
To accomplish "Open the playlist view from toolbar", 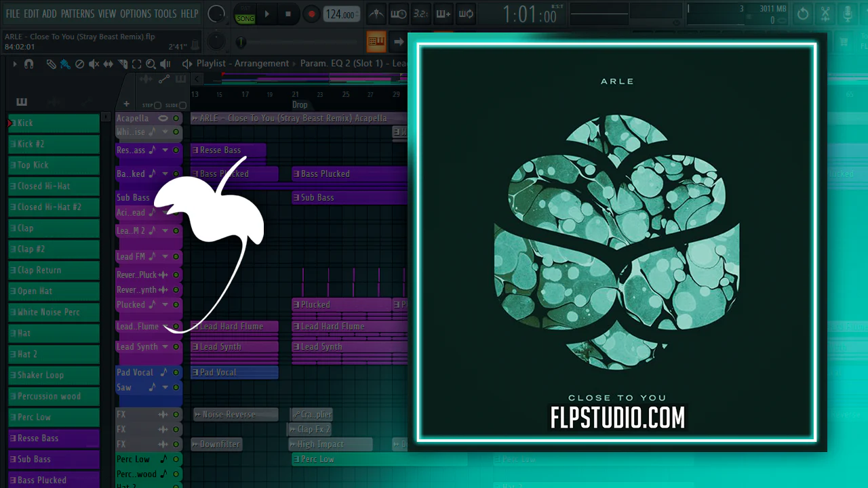I will [376, 41].
